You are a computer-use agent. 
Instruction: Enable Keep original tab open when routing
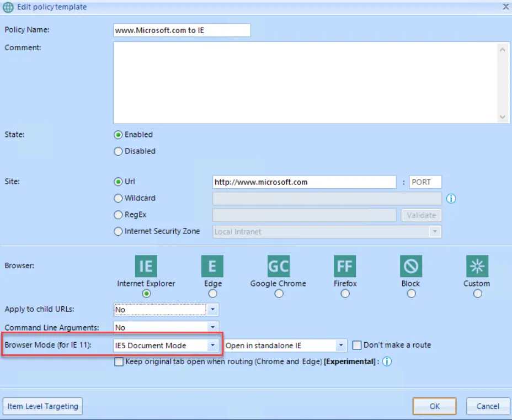coord(119,362)
